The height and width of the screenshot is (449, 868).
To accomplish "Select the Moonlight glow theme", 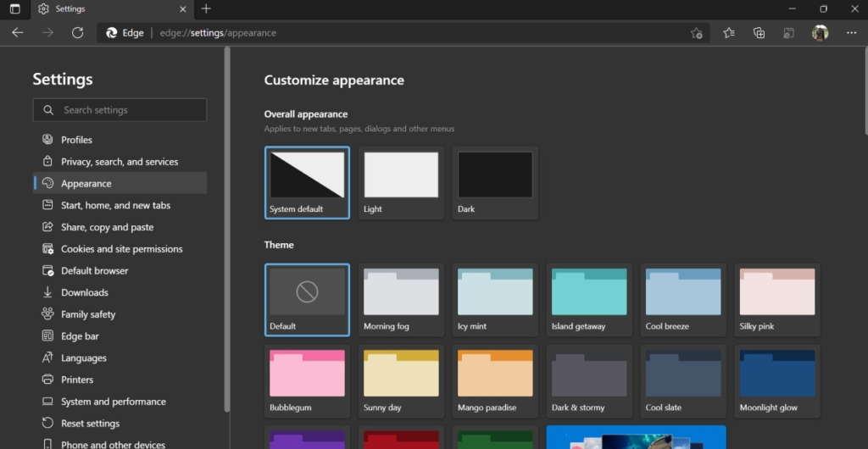I will click(777, 381).
